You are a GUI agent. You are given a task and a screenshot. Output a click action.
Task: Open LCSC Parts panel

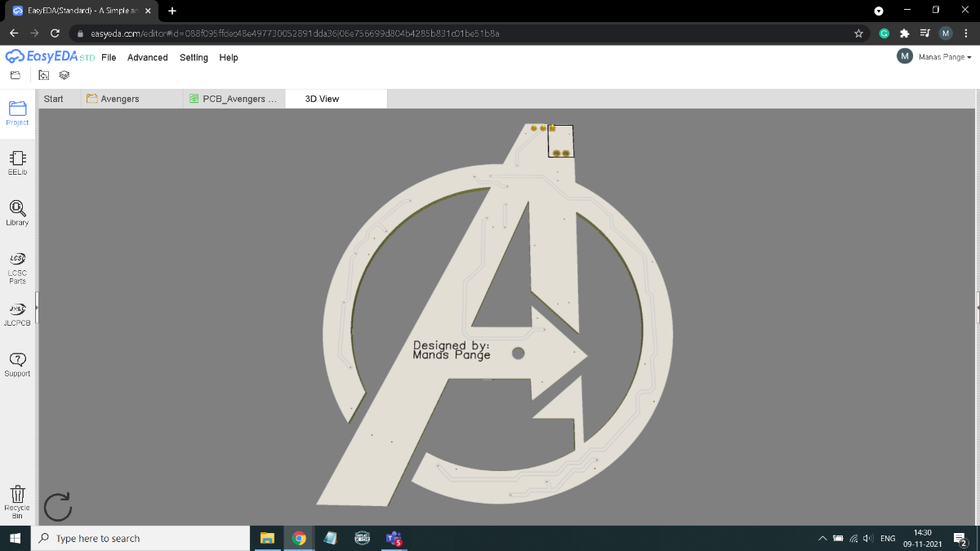click(x=17, y=268)
